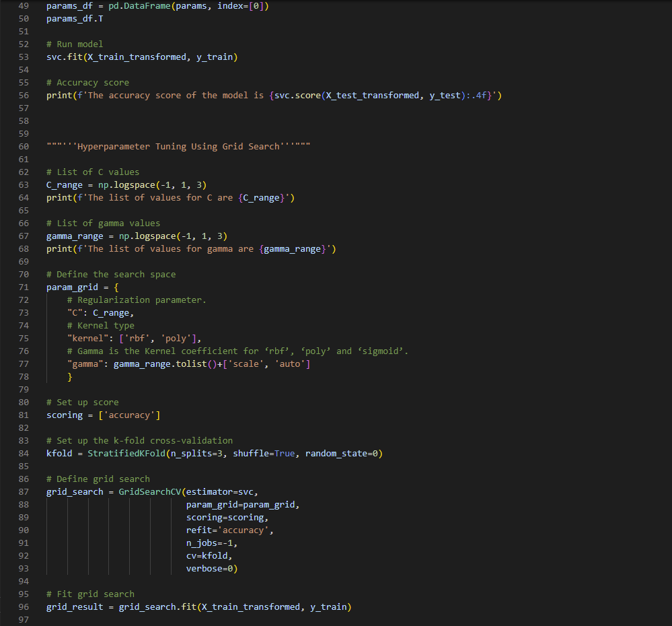Click the '# Run model' comment
The image size is (672, 626).
75,44
